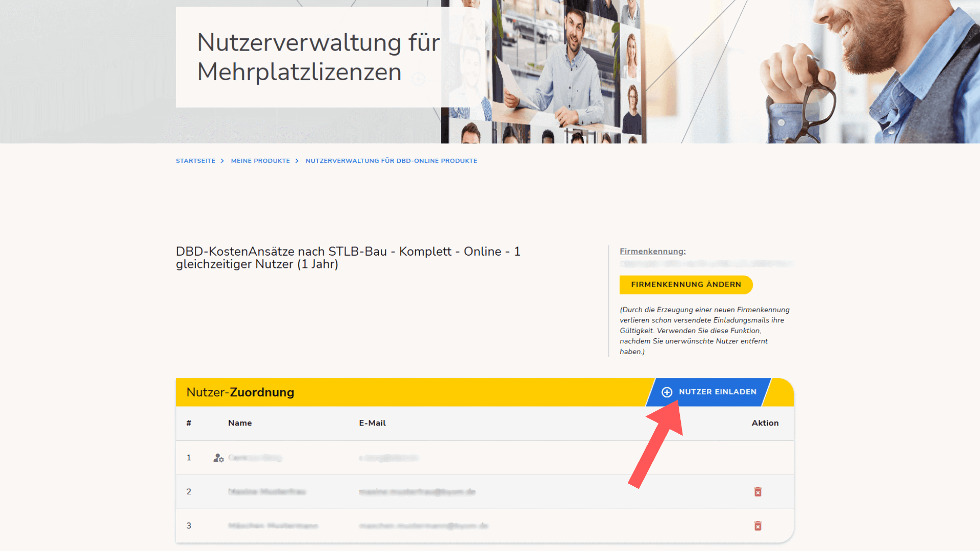Click the # column header
Viewport: 980px width, 551px height.
coord(189,423)
